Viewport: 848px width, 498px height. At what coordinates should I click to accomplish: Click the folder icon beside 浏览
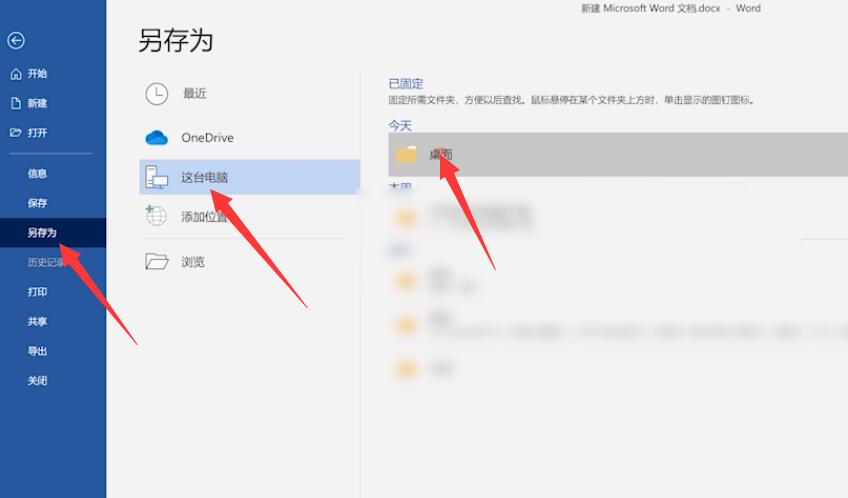[x=157, y=261]
